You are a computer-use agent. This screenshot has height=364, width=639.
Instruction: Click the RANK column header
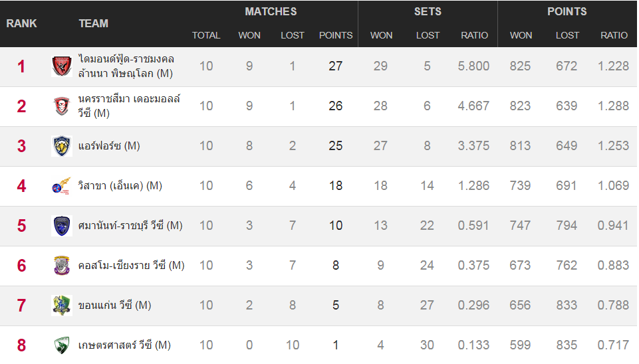coord(21,24)
